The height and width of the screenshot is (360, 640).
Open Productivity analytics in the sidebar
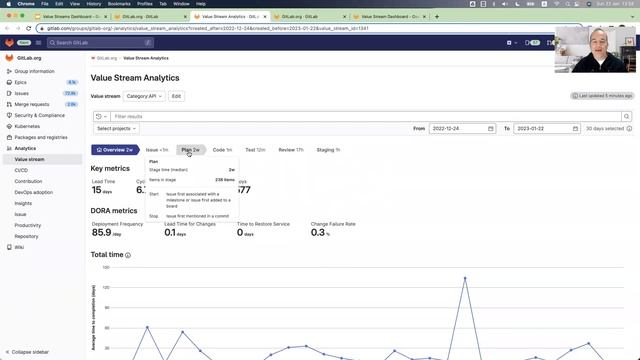tap(28, 225)
